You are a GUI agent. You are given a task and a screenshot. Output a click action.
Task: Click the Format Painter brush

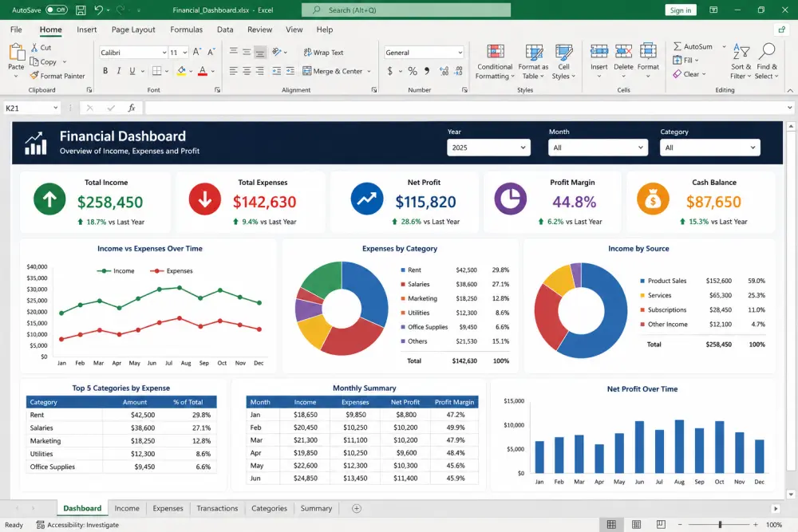point(34,75)
